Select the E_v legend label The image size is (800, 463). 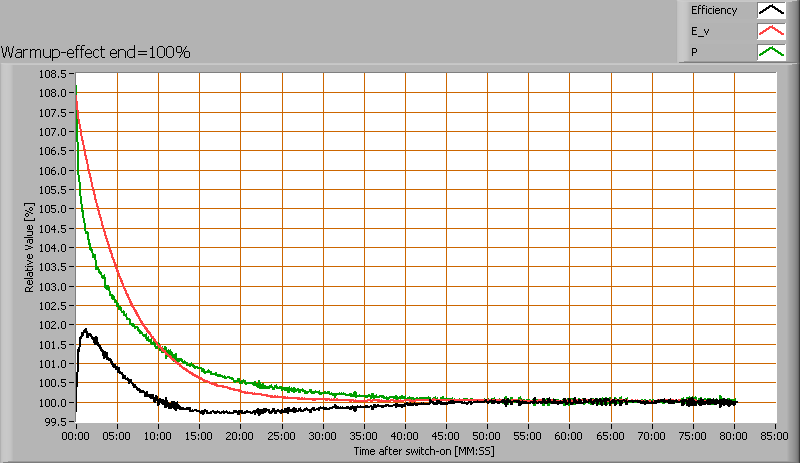point(701,32)
